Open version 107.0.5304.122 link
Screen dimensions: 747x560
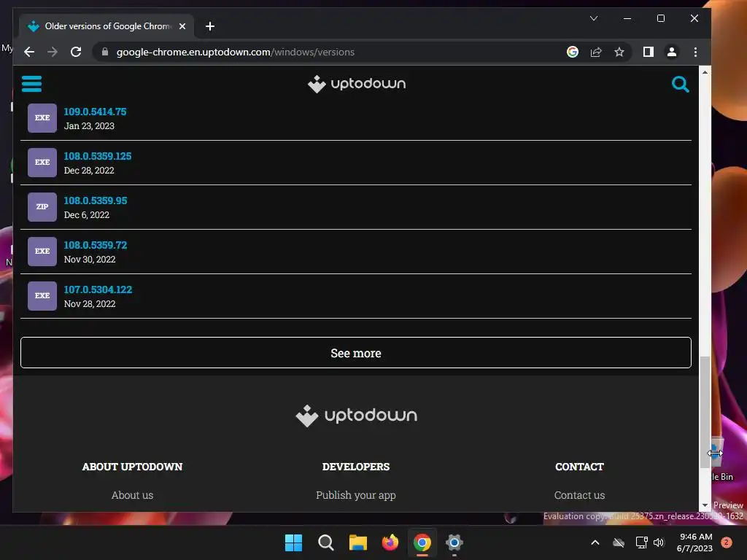coord(98,289)
